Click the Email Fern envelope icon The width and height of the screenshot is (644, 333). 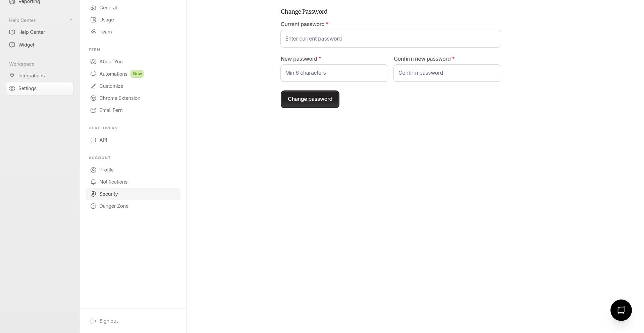pos(93,110)
